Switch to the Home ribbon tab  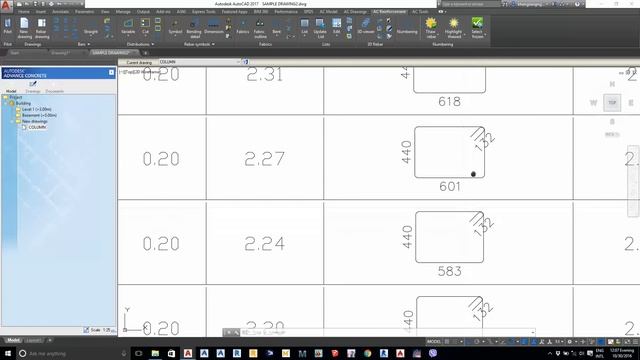pos(24,12)
